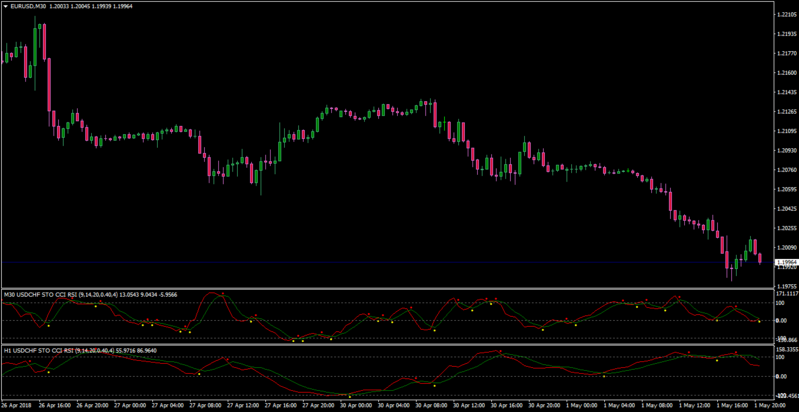Click the 1 May 04:00 time label
Image resolution: width=799 pixels, height=412 pixels.
pyautogui.click(x=618, y=407)
